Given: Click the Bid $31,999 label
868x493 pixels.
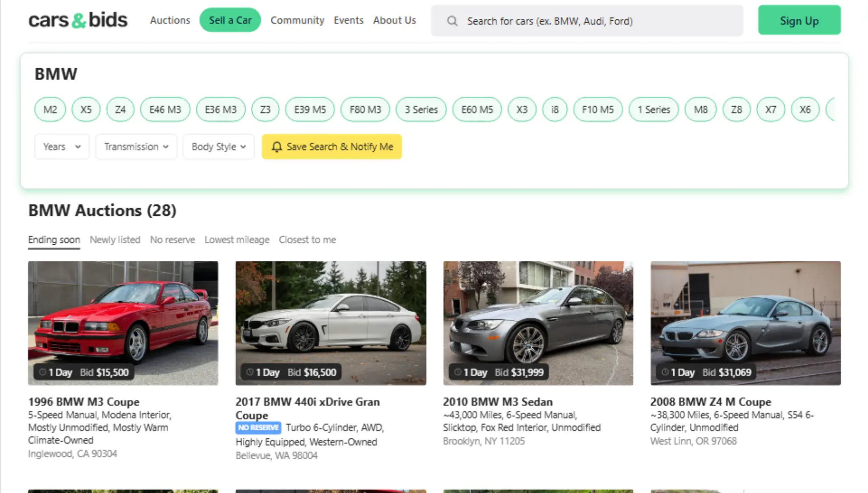Looking at the screenshot, I should 519,372.
